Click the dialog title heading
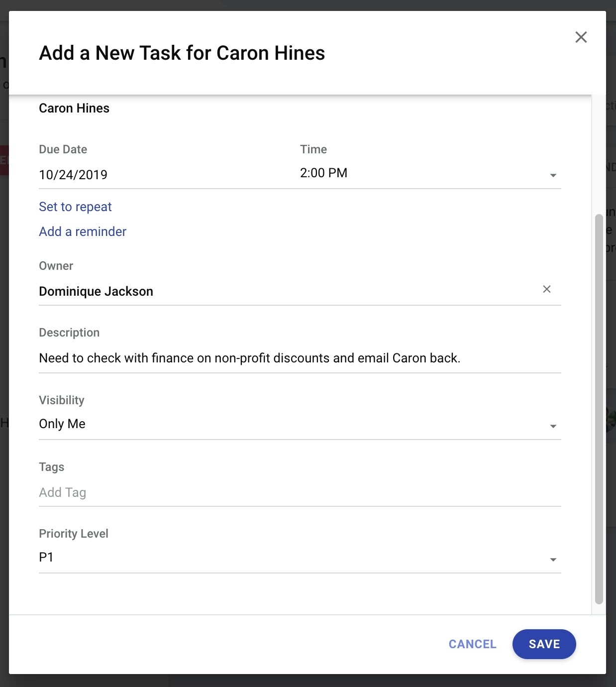 pos(182,53)
